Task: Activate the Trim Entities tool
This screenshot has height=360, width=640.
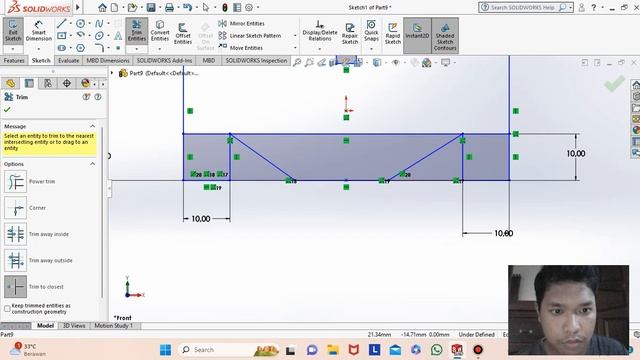Action: (x=137, y=31)
